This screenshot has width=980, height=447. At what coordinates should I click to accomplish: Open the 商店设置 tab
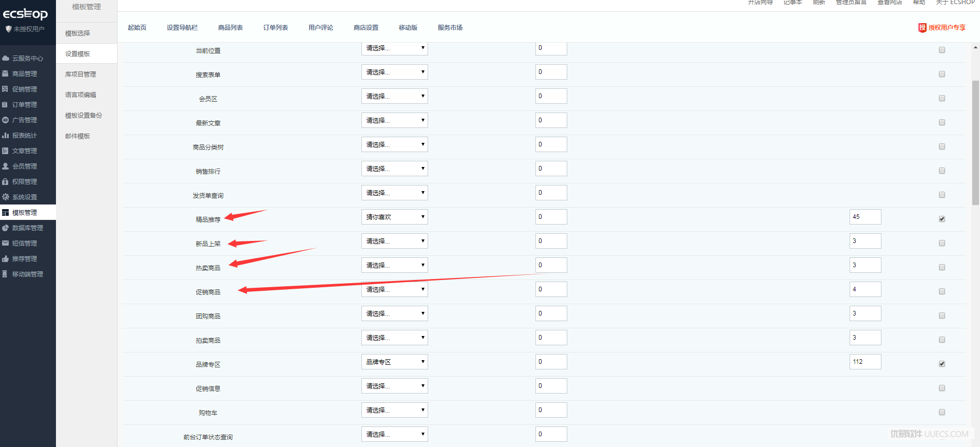(x=366, y=28)
